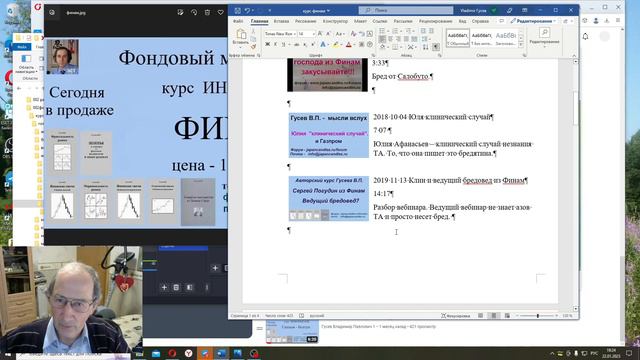Select the 'Обычный' style in styles gallery
Viewport: 640px width, 360px height.
[x=458, y=38]
